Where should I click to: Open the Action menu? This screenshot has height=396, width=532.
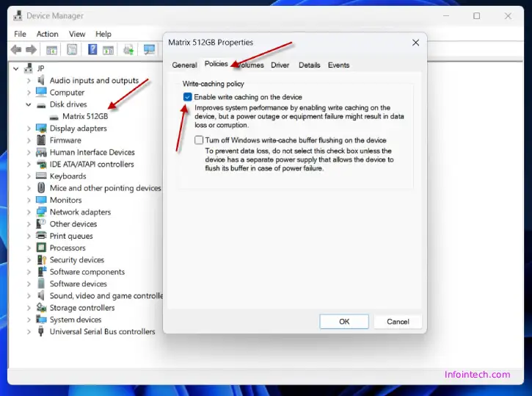coord(47,34)
